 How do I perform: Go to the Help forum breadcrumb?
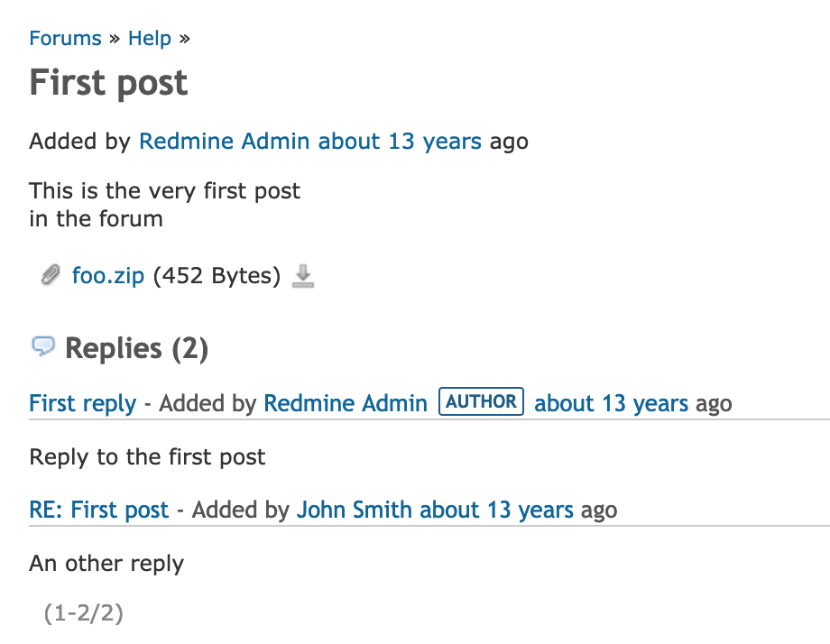pyautogui.click(x=150, y=38)
